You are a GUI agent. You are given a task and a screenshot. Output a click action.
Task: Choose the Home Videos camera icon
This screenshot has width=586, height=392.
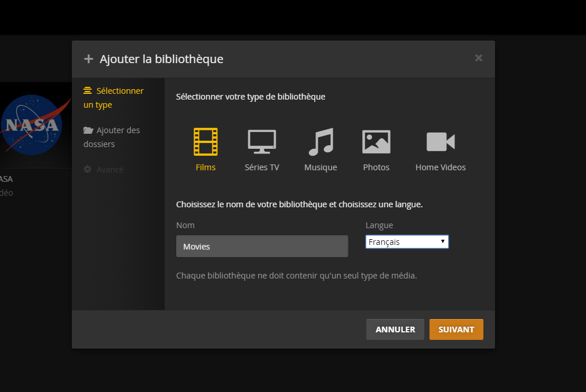[x=441, y=142]
